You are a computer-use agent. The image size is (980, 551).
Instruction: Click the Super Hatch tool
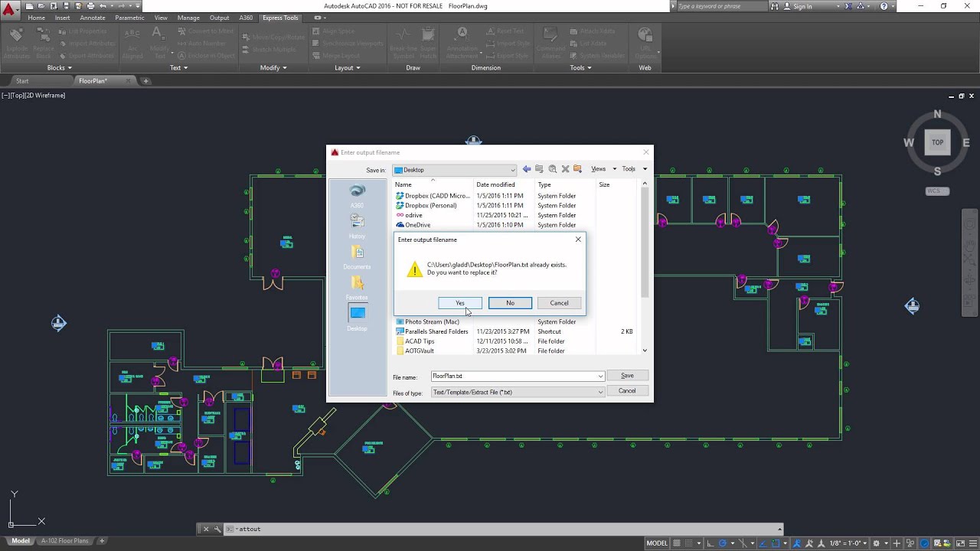pyautogui.click(x=428, y=44)
